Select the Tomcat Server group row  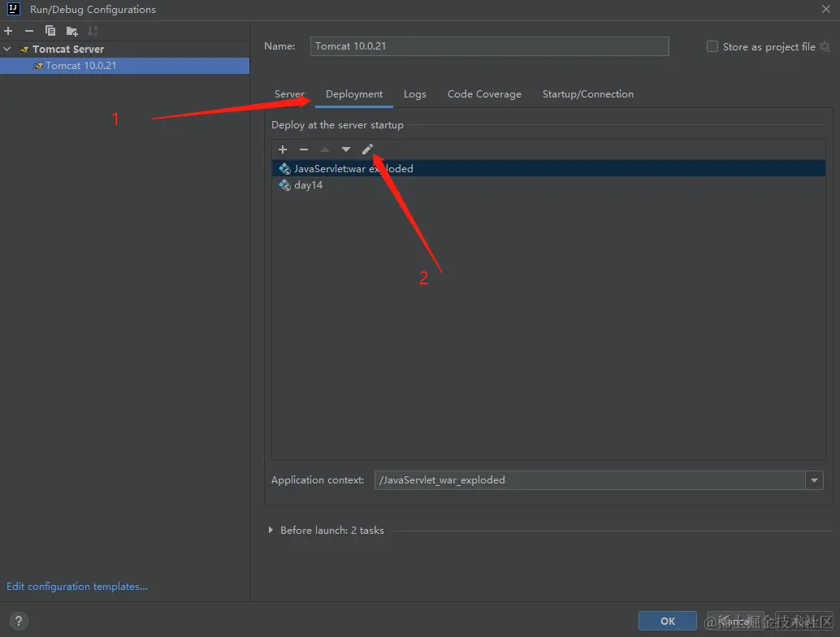124,50
